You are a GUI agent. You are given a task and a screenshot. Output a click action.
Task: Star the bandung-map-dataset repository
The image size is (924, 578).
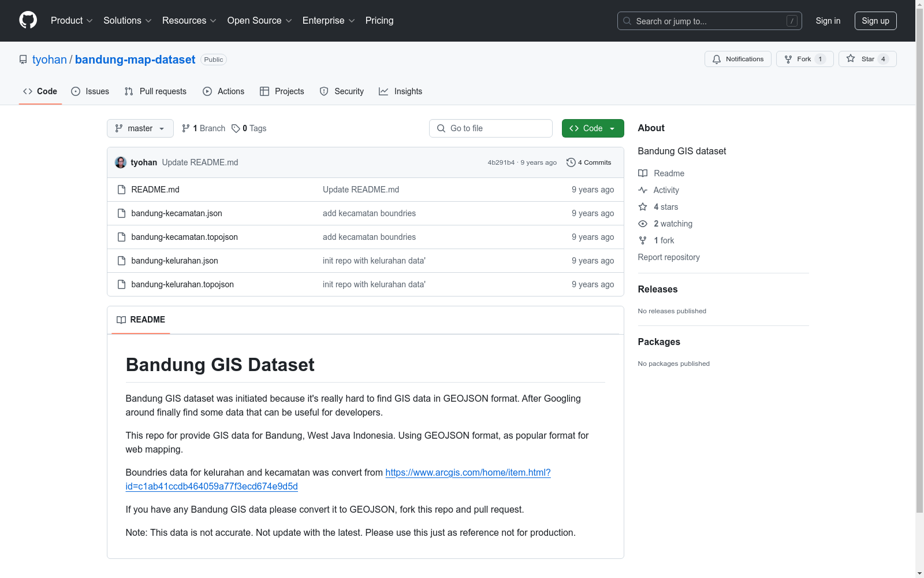[867, 59]
